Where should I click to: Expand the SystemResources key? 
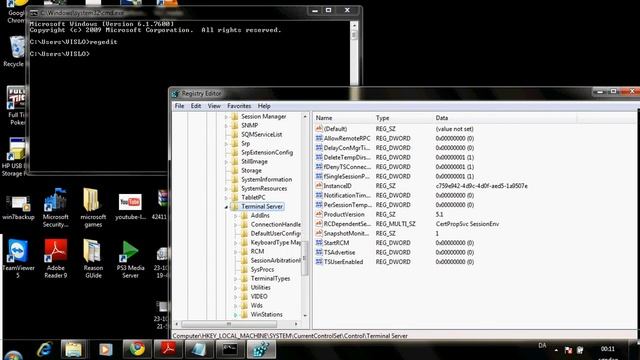point(226,189)
